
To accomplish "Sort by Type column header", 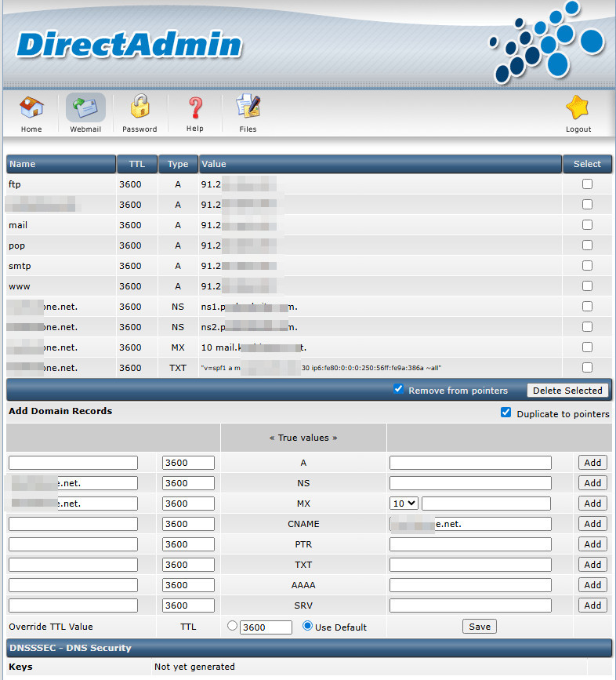I will tap(178, 164).
